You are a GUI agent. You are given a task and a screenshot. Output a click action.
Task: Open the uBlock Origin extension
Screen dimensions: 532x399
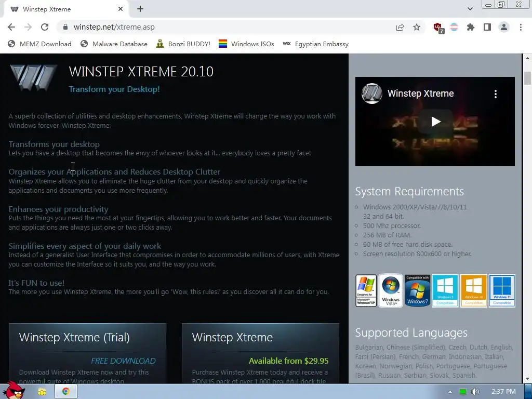(x=438, y=28)
